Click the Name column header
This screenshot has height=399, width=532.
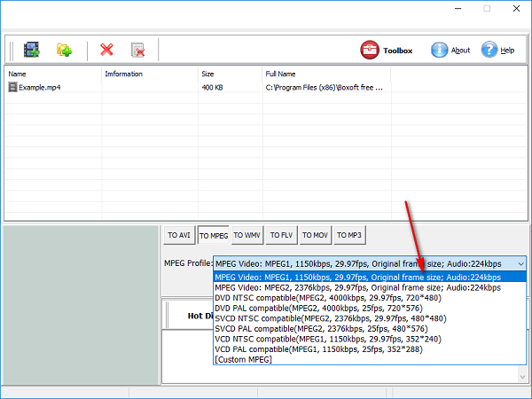(x=53, y=74)
